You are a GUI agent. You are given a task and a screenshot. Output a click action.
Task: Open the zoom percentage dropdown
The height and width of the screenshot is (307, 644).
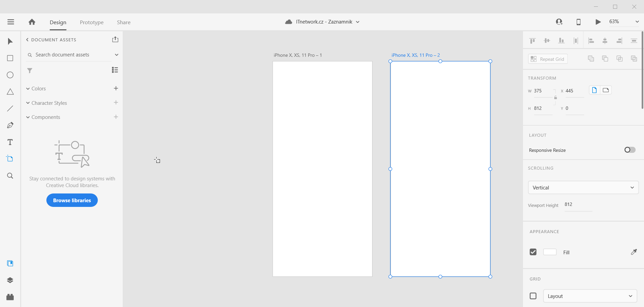point(638,21)
